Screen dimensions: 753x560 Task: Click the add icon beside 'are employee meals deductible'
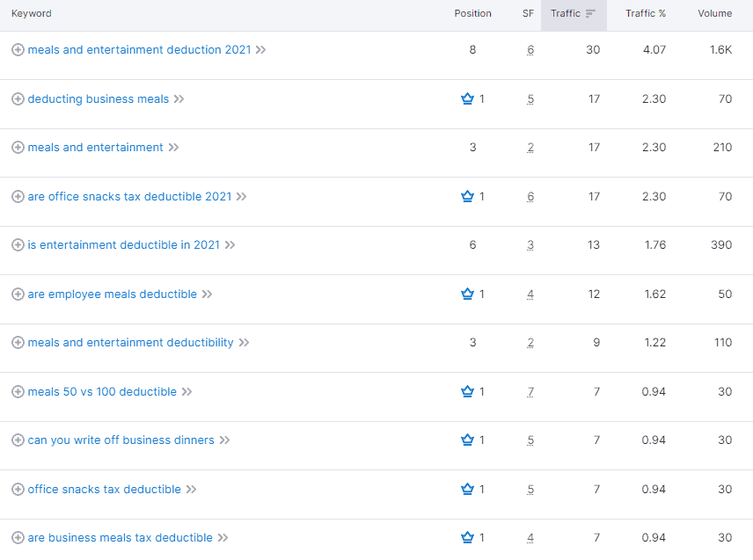pos(17,294)
